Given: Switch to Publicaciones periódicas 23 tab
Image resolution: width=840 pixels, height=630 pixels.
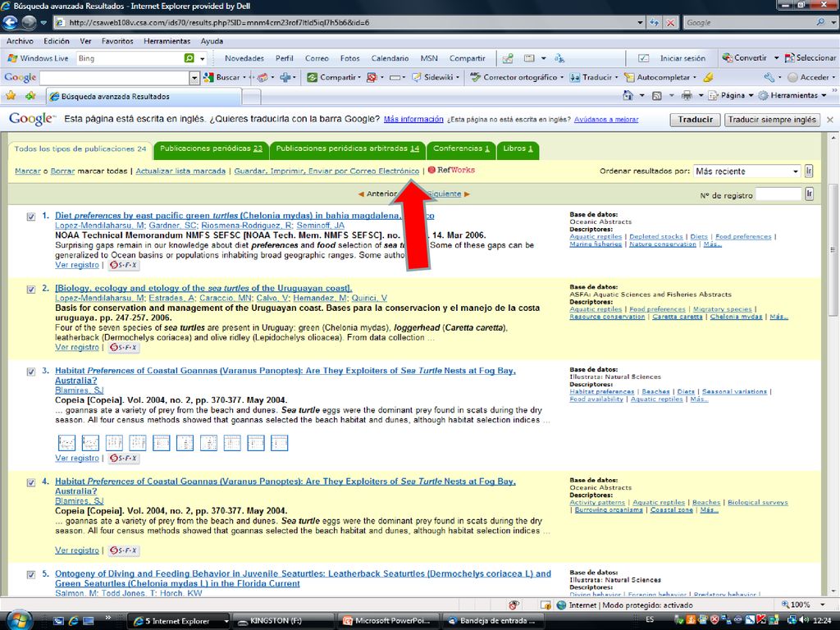Looking at the screenshot, I should pyautogui.click(x=211, y=149).
